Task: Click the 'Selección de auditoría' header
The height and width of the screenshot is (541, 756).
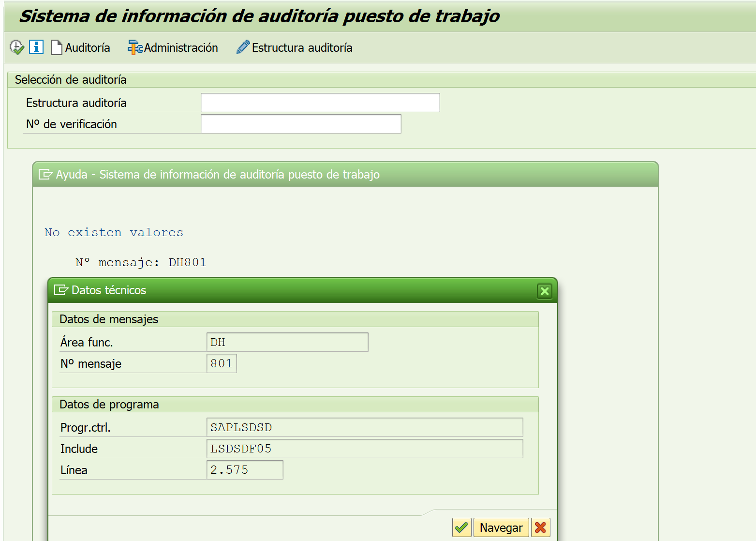Action: (71, 79)
